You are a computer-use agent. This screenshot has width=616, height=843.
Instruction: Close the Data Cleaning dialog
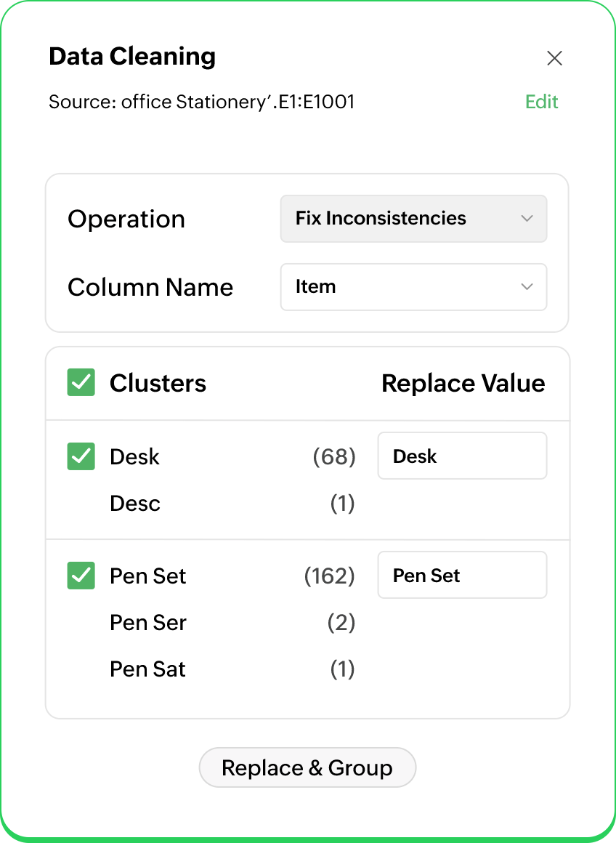pos(554,57)
